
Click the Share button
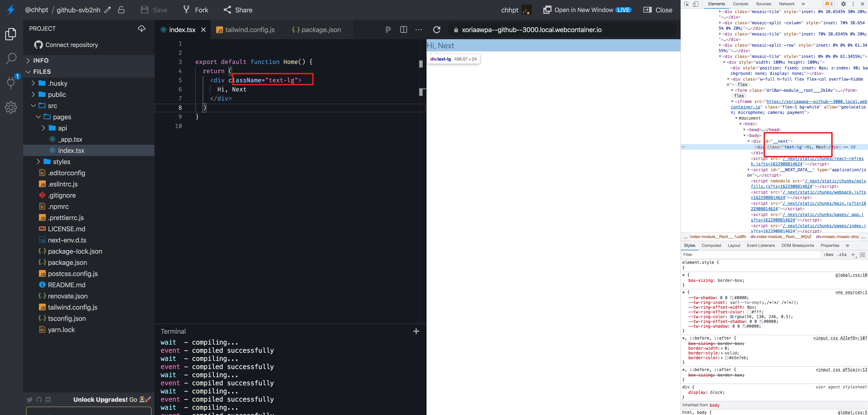[x=238, y=10]
